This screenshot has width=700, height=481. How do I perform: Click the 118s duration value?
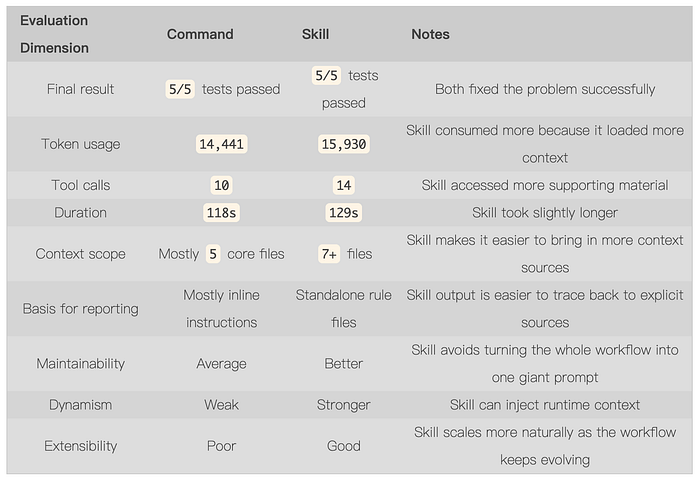click(222, 213)
